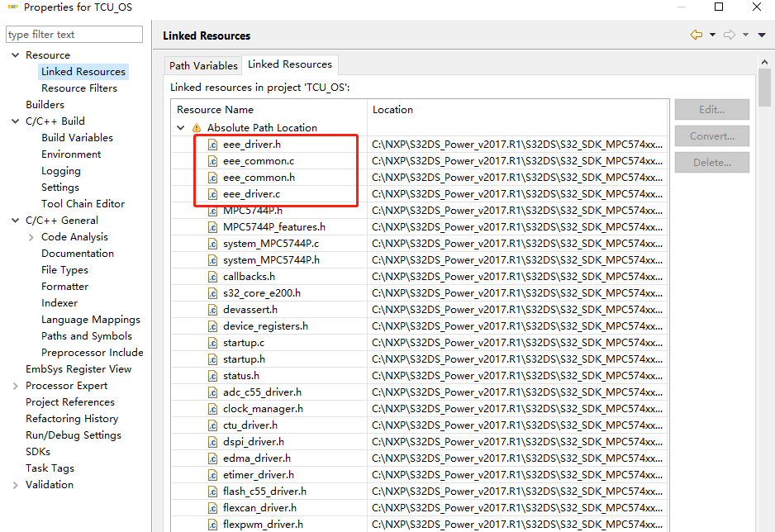Collapse the C/C++ General node
Screen dimensions: 775x532
tap(16, 221)
